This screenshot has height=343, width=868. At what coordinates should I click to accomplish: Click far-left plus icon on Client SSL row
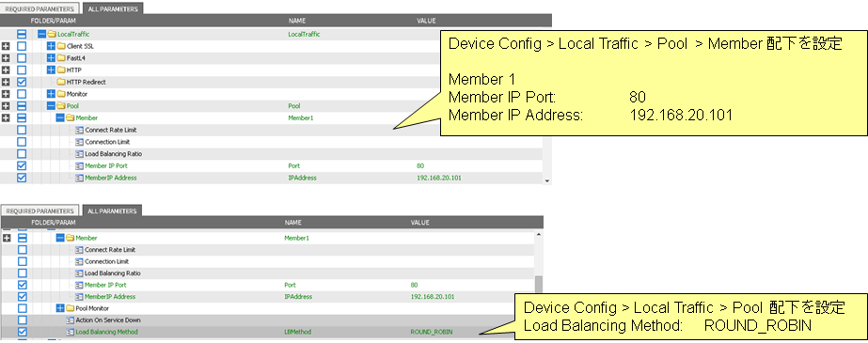coord(6,46)
